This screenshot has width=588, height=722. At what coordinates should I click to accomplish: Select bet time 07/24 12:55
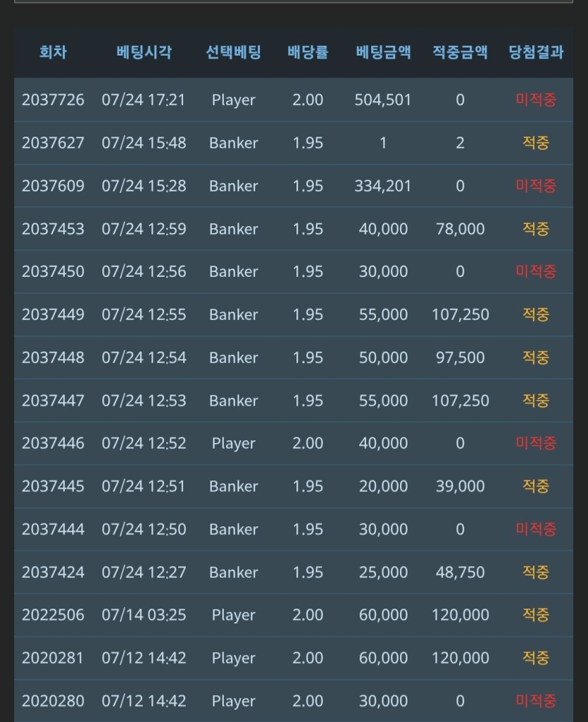pos(144,314)
